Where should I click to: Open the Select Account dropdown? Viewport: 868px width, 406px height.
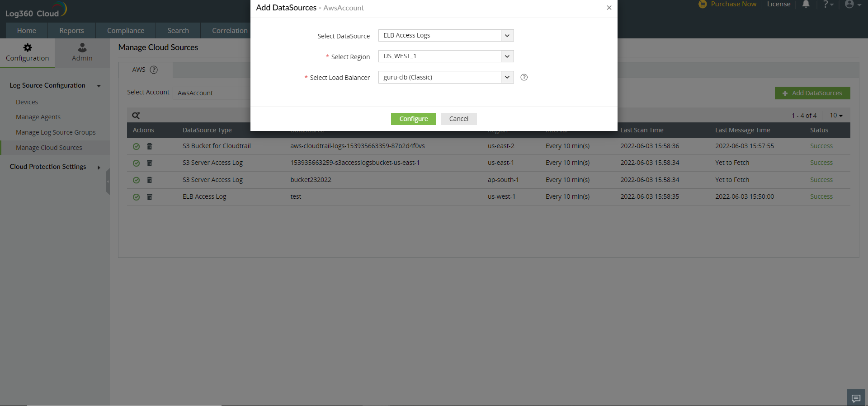click(212, 93)
